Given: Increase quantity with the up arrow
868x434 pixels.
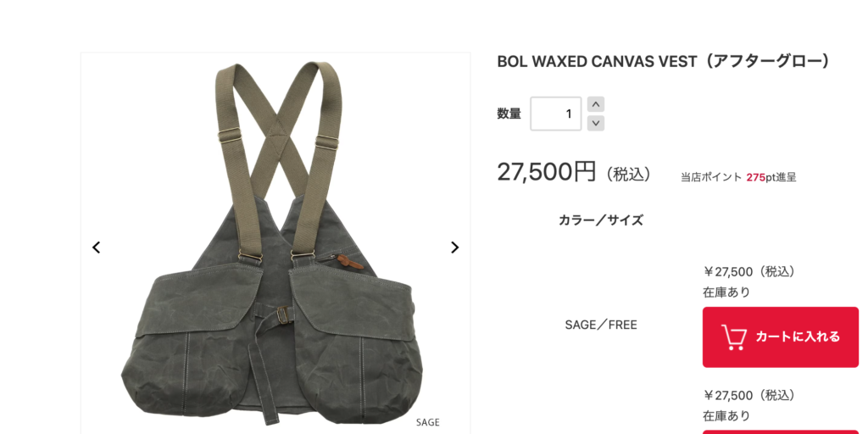Looking at the screenshot, I should 596,104.
